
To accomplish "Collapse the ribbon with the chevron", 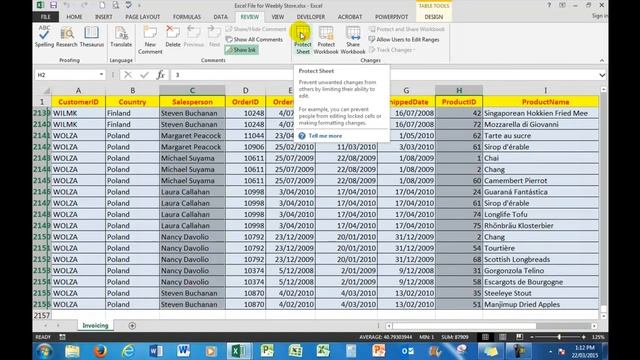I will pyautogui.click(x=602, y=60).
